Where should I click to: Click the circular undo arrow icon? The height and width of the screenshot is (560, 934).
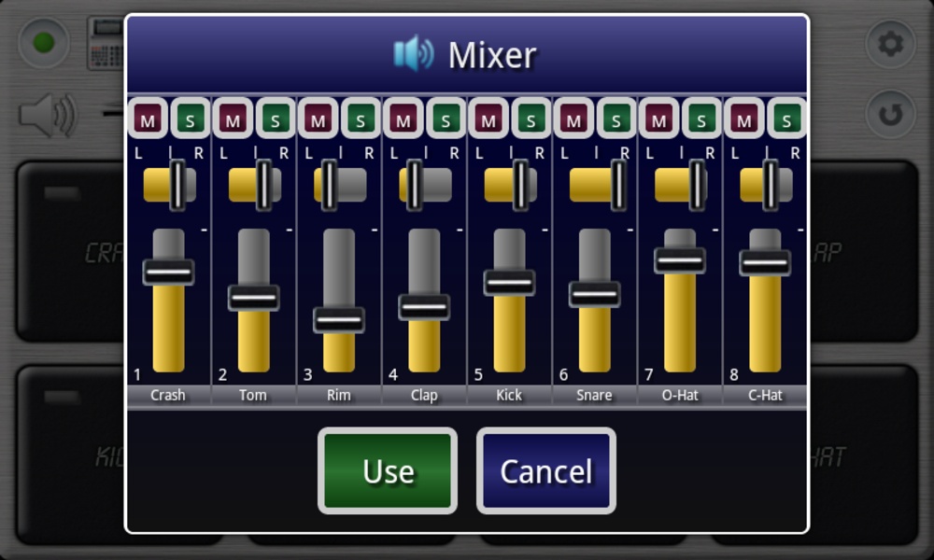pyautogui.click(x=890, y=114)
